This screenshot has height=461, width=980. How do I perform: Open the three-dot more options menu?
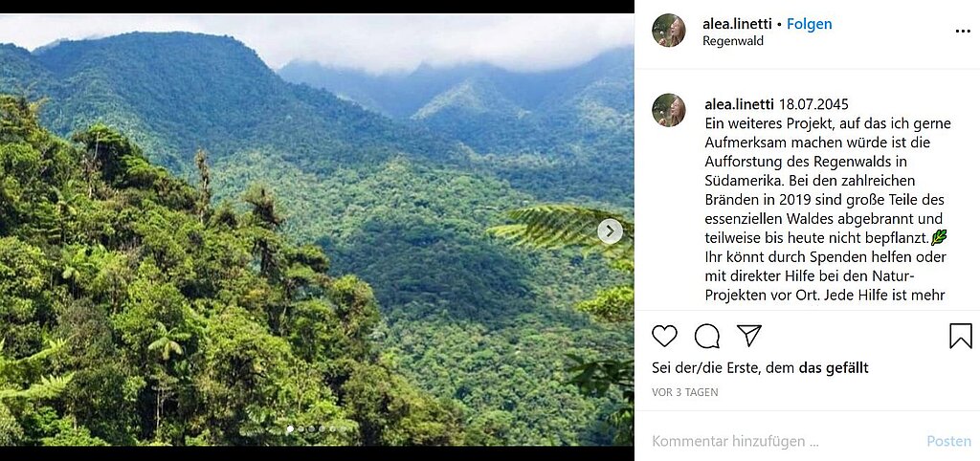point(962,31)
